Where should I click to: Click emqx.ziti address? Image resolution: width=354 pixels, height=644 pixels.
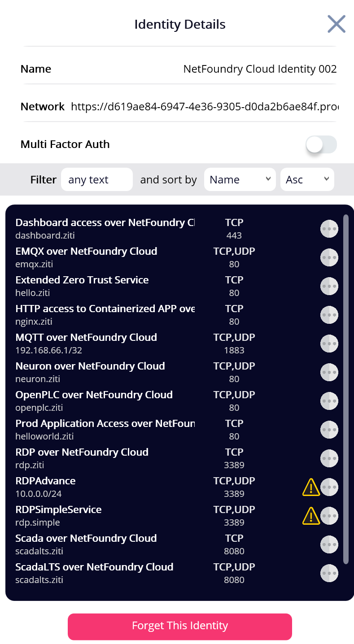[x=34, y=264]
